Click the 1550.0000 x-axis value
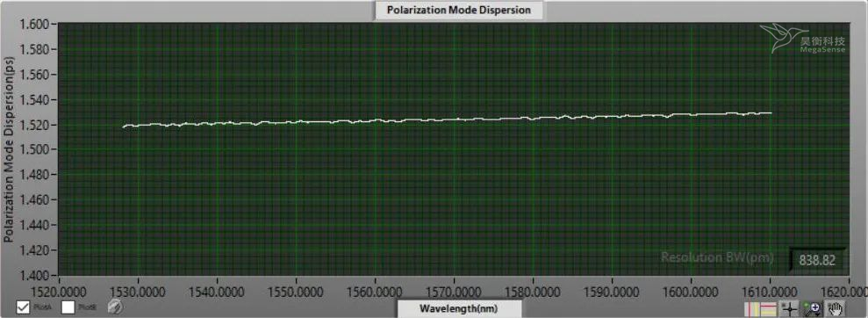 point(296,292)
